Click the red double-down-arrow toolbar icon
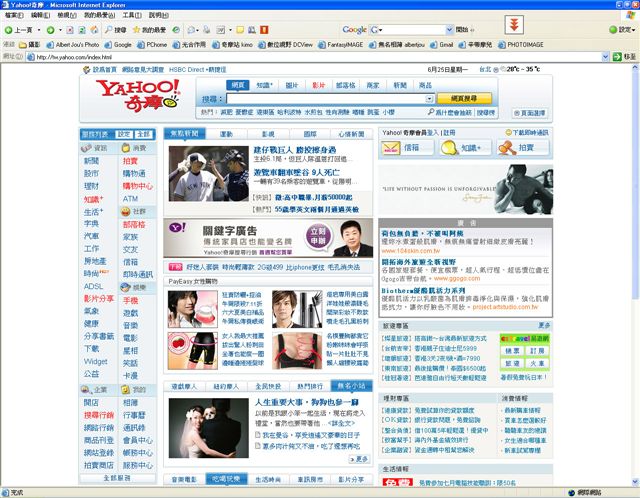Screen dimensions: 640x498 tap(514, 25)
